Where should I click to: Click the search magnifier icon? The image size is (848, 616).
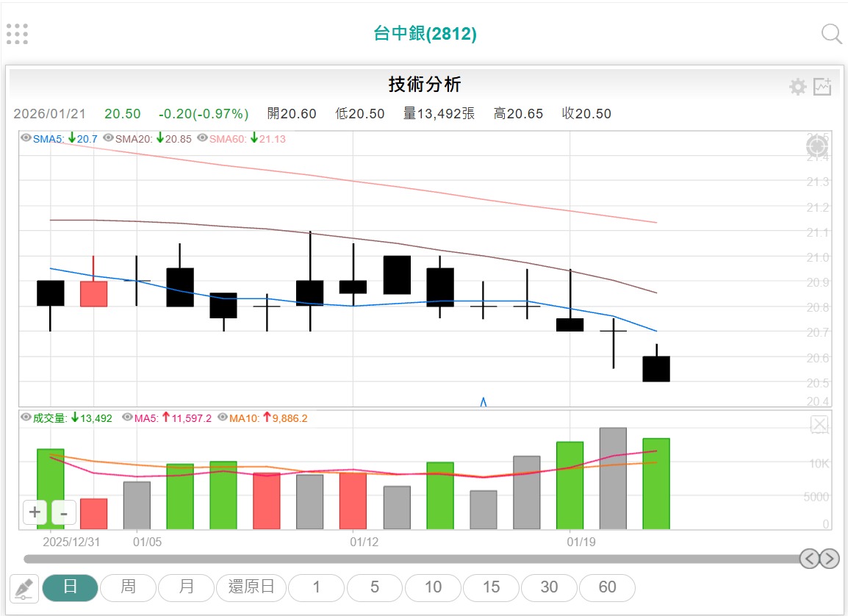tap(831, 34)
